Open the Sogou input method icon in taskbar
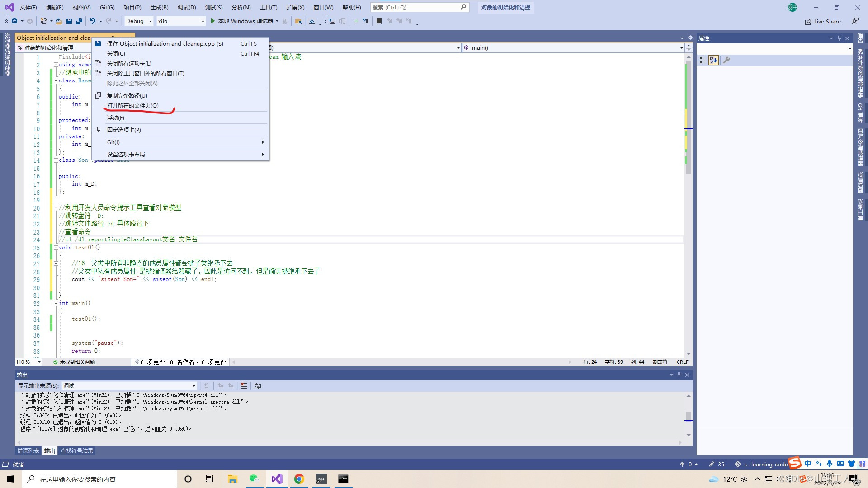868x488 pixels. pyautogui.click(x=795, y=464)
